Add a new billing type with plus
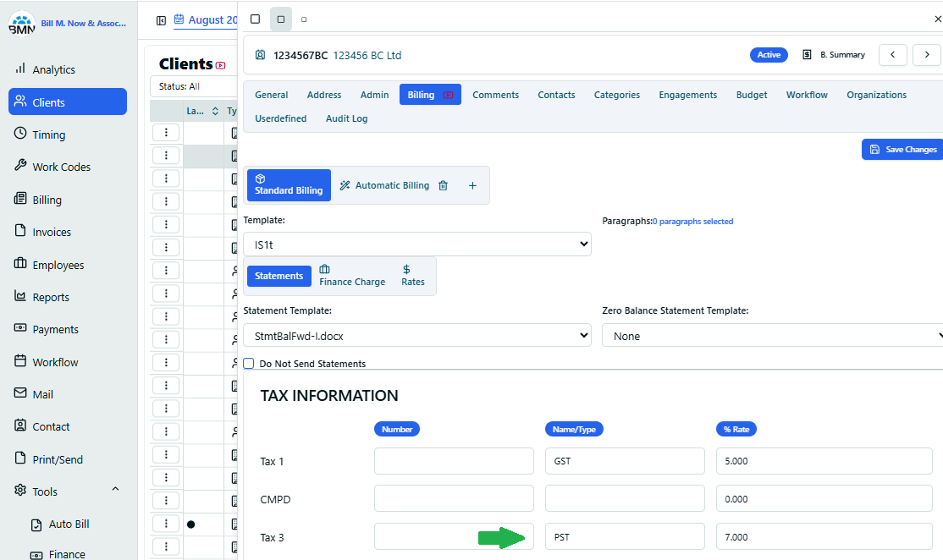This screenshot has height=560, width=943. (472, 185)
